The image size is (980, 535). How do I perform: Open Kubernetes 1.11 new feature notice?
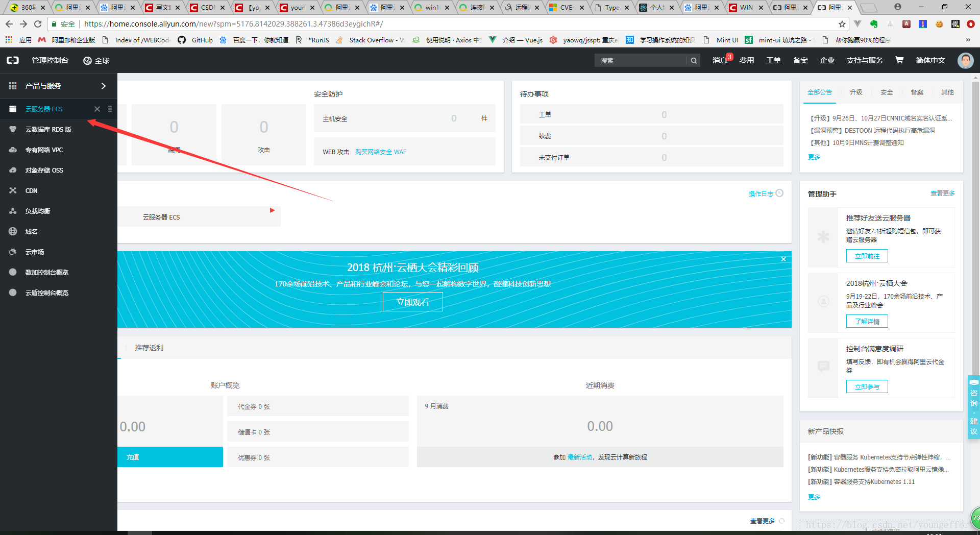[861, 482]
